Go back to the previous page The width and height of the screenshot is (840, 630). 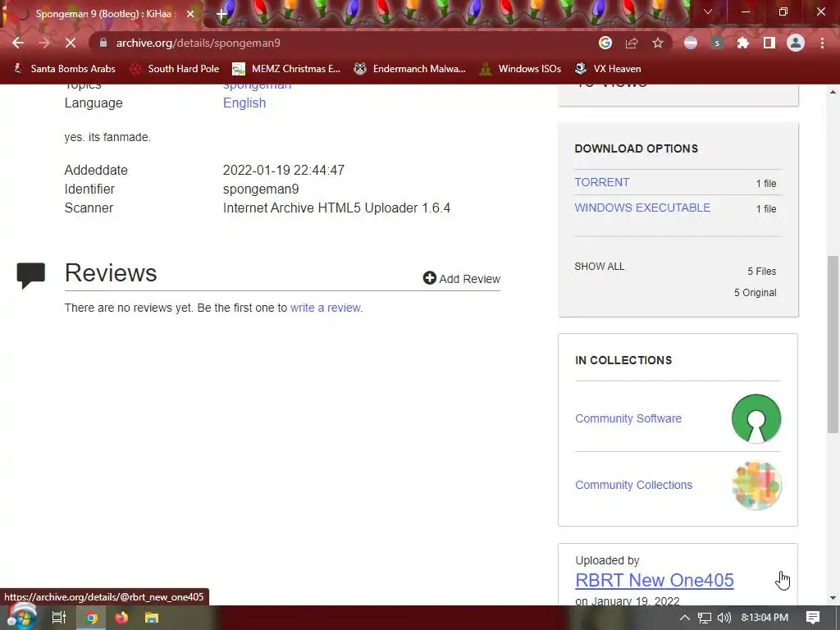pos(18,43)
